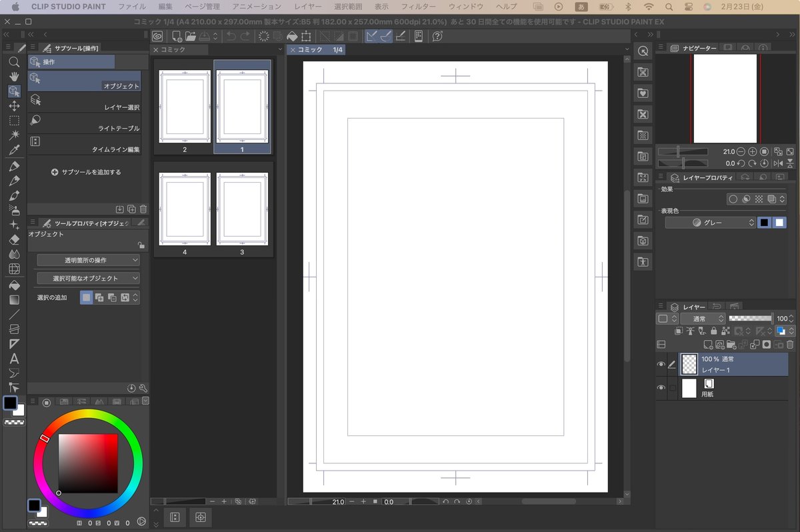Open file from folder icon
Screen dimensions: 800x532
point(191,36)
